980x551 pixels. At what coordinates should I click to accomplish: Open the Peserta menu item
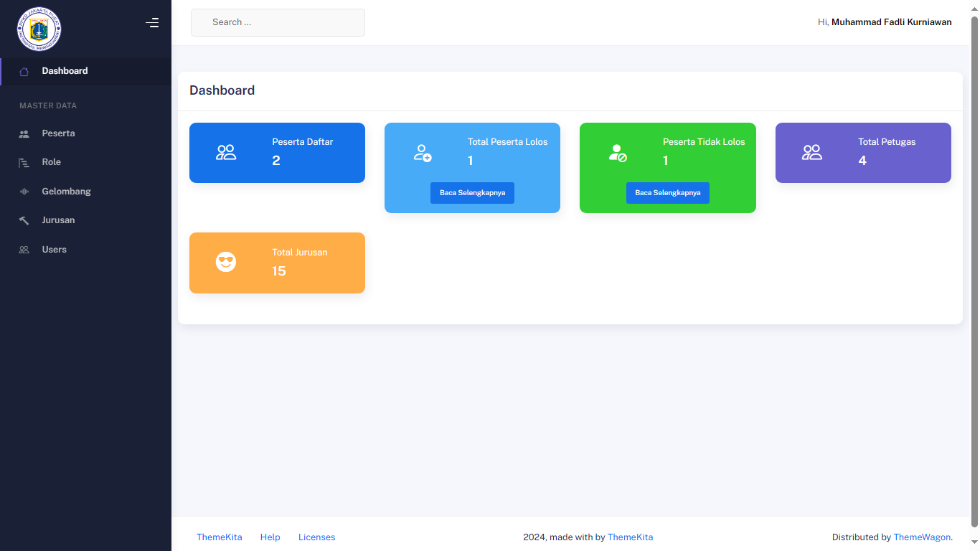coord(58,133)
